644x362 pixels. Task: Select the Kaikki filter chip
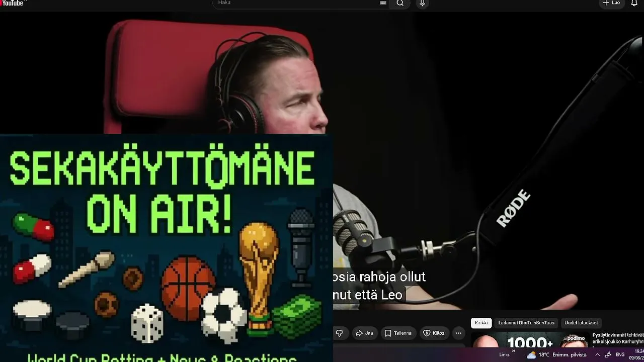click(x=481, y=323)
